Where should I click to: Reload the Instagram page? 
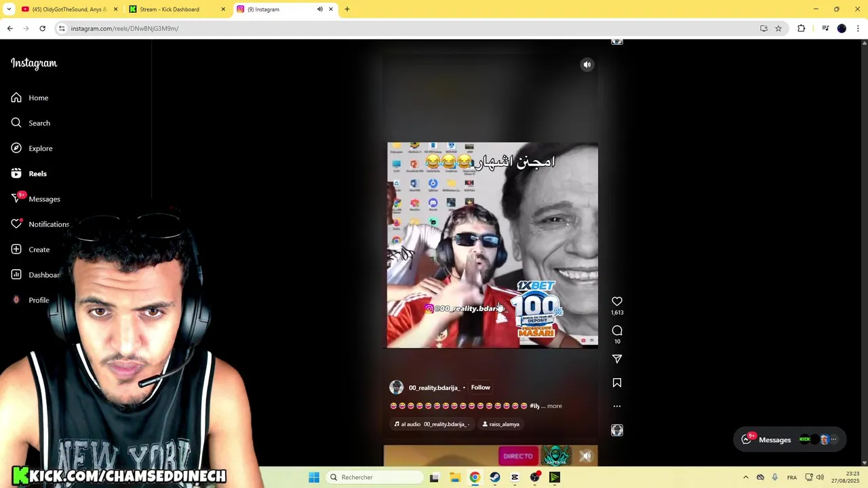(43, 28)
